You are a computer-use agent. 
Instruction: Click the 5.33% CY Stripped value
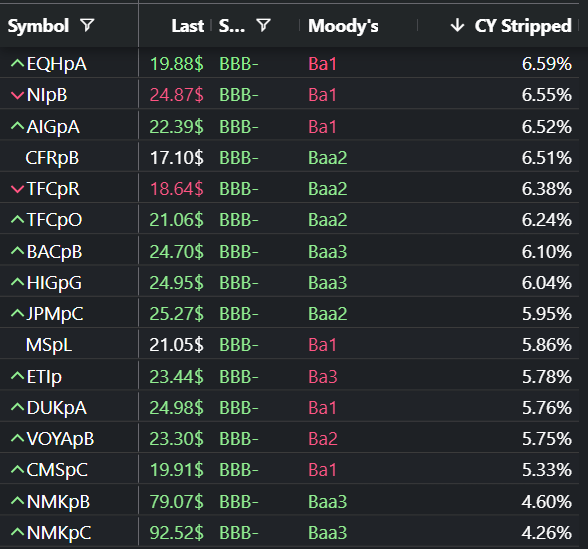click(x=547, y=470)
